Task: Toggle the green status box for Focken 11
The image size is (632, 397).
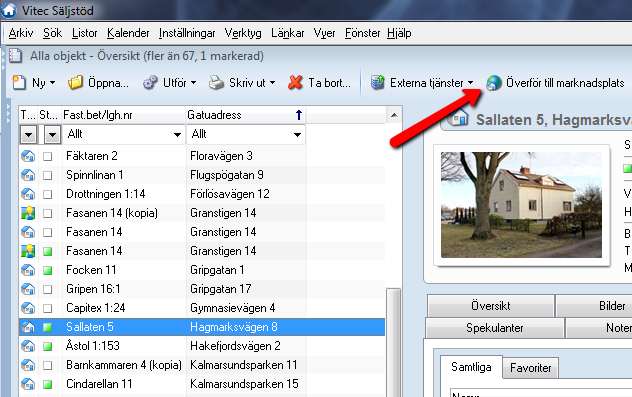Action: (x=48, y=270)
